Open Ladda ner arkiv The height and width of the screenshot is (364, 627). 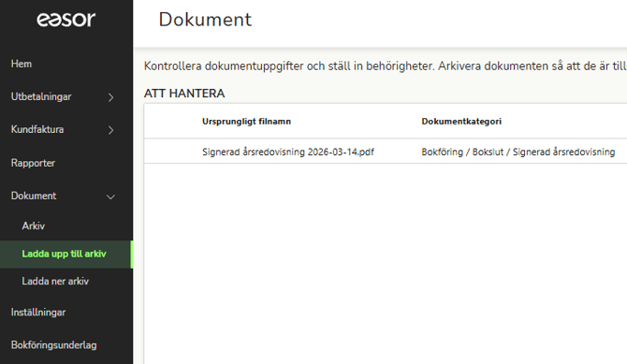tap(55, 282)
